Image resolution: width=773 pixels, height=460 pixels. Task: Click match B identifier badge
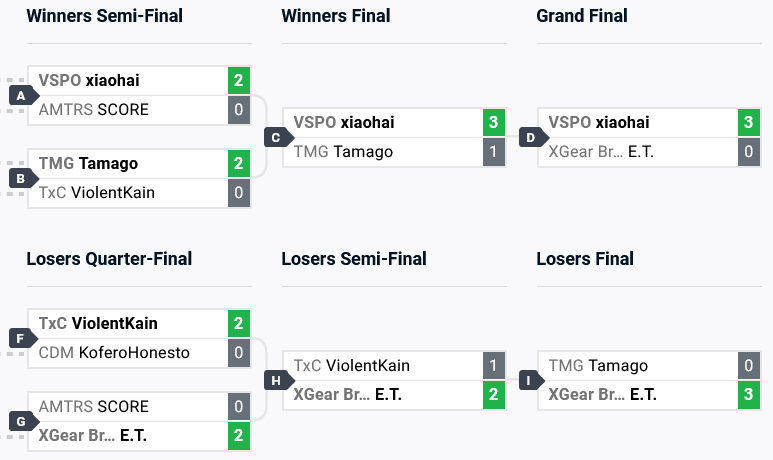coord(21,178)
